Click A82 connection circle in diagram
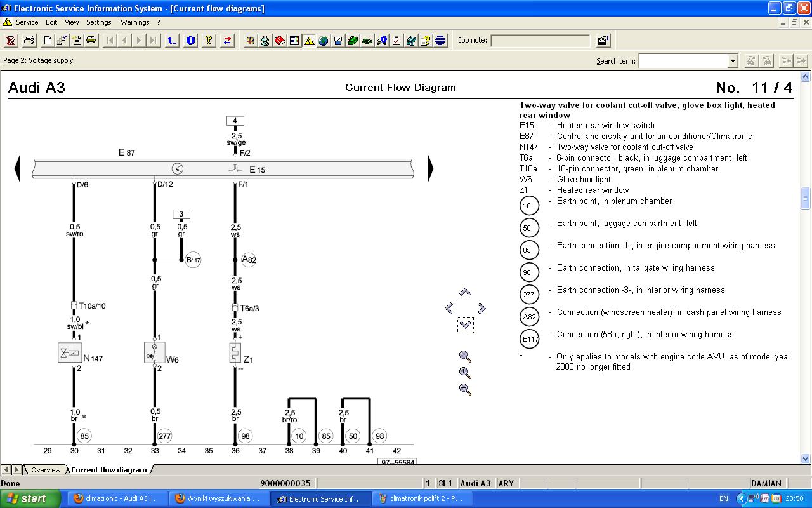The width and height of the screenshot is (812, 508). point(249,260)
